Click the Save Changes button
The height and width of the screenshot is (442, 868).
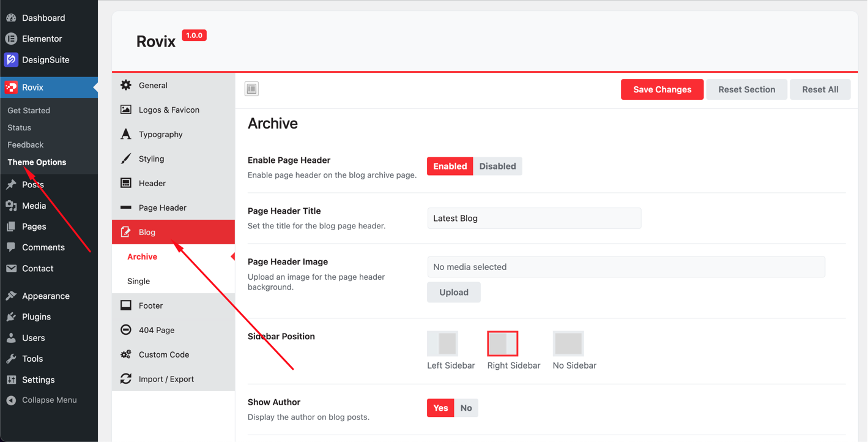click(662, 89)
